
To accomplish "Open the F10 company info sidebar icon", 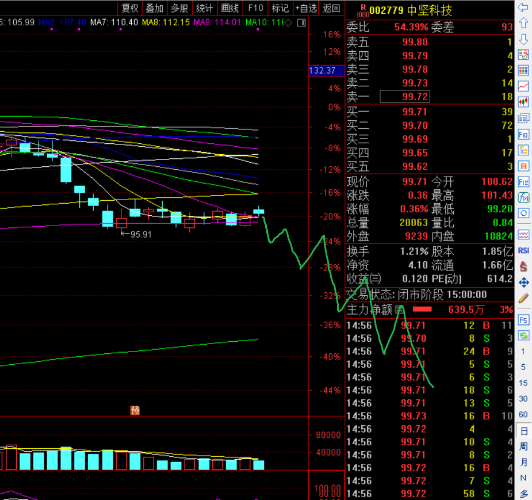I will (x=523, y=135).
